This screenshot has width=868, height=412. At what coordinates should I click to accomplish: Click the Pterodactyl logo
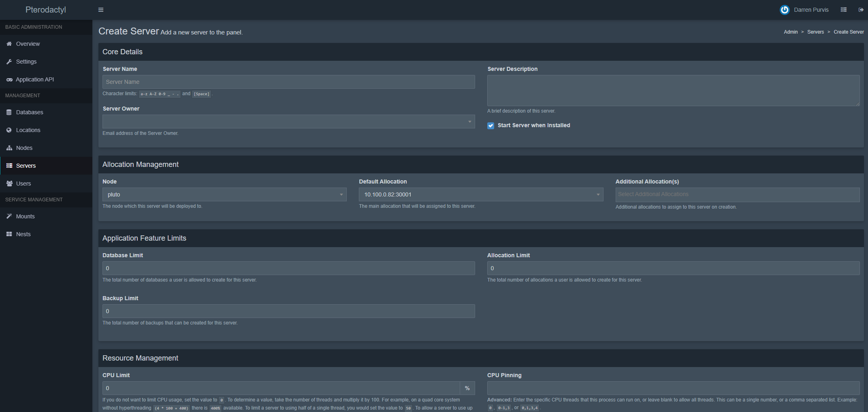(45, 9)
